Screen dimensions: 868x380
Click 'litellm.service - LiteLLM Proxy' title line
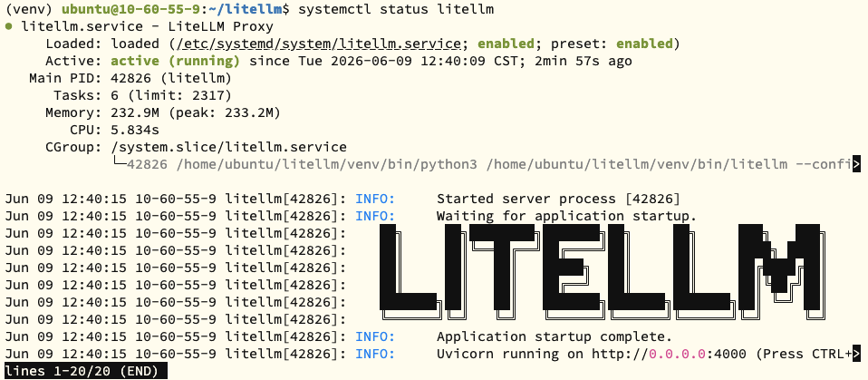click(x=147, y=26)
